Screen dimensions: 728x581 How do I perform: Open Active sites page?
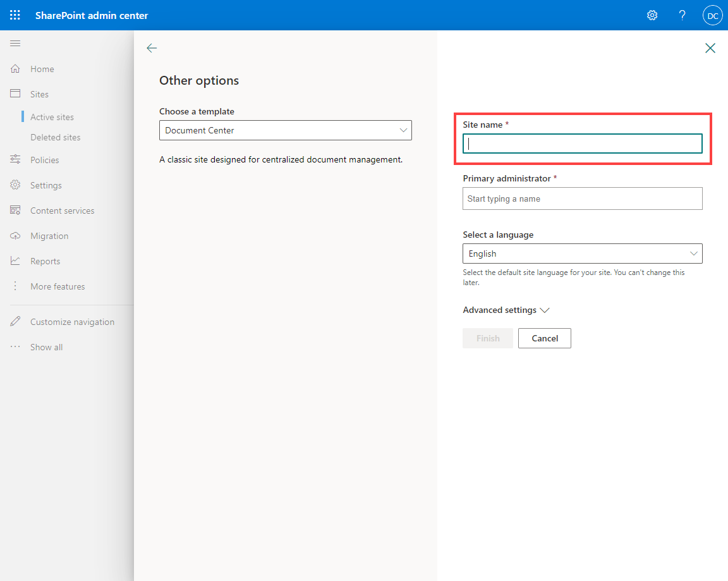coord(52,117)
